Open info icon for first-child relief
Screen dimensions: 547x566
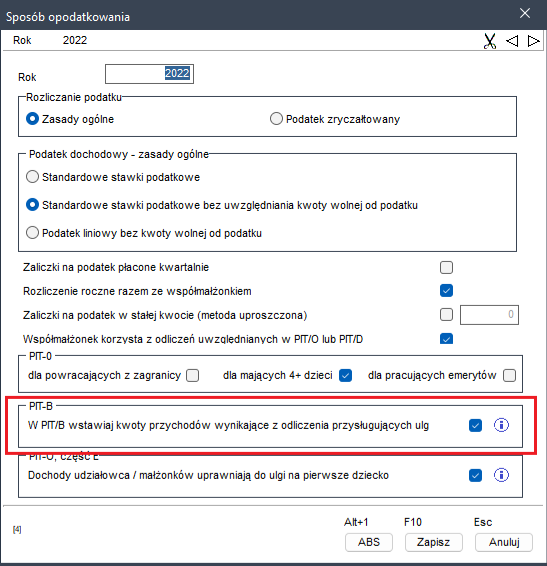pos(501,475)
